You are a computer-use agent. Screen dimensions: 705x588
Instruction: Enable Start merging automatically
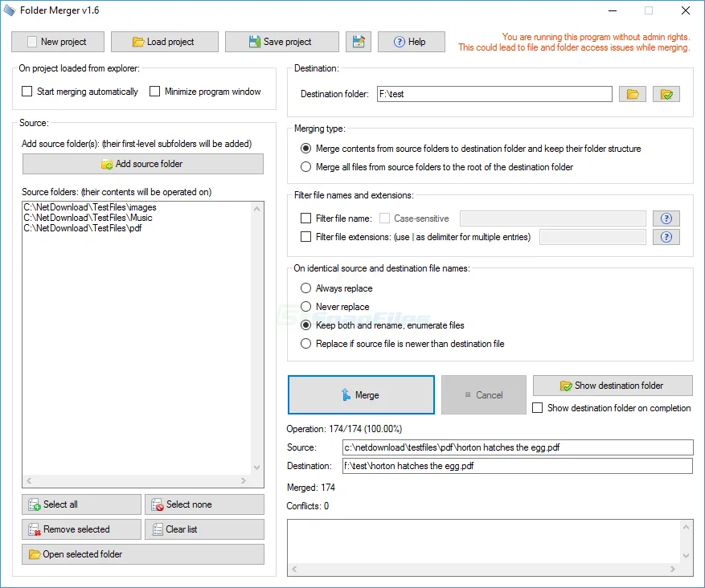(x=27, y=92)
